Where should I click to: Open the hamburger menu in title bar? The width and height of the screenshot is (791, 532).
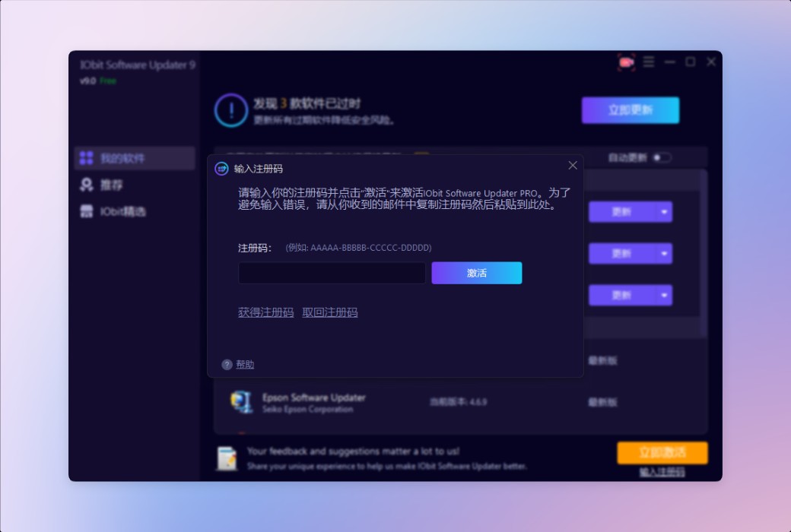click(x=649, y=62)
